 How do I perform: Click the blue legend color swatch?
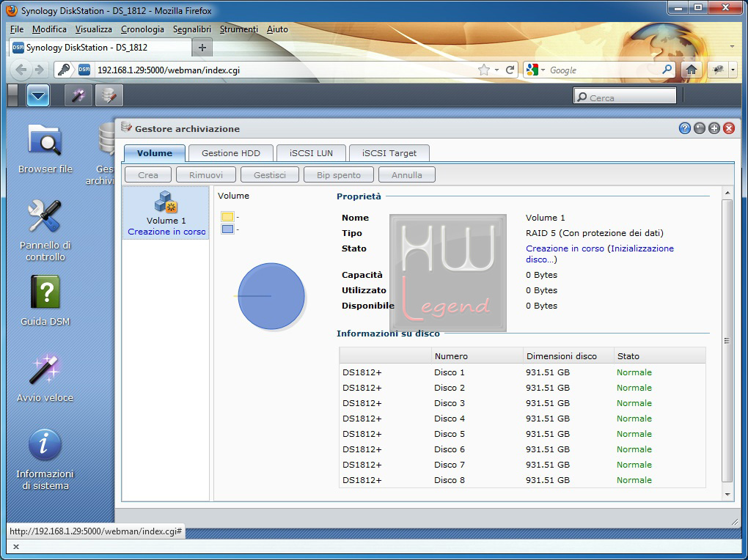pyautogui.click(x=227, y=229)
